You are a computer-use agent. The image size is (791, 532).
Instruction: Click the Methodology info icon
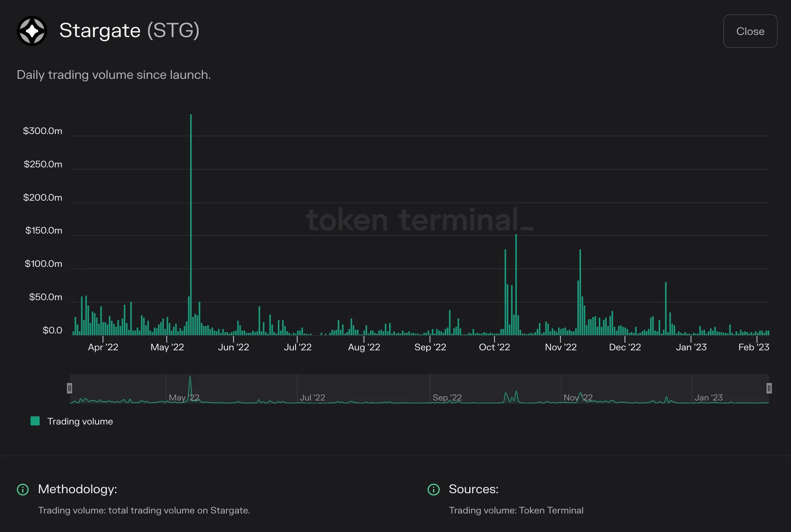pyautogui.click(x=22, y=489)
